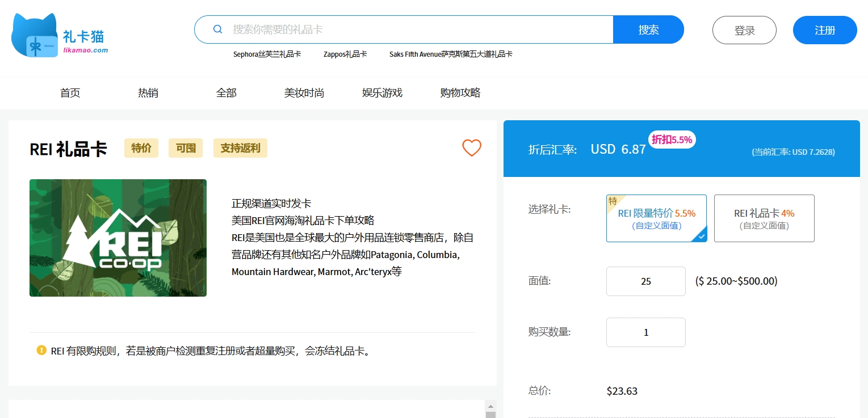This screenshot has height=418, width=868.
Task: Click the 面值 amount input field
Action: coord(646,281)
